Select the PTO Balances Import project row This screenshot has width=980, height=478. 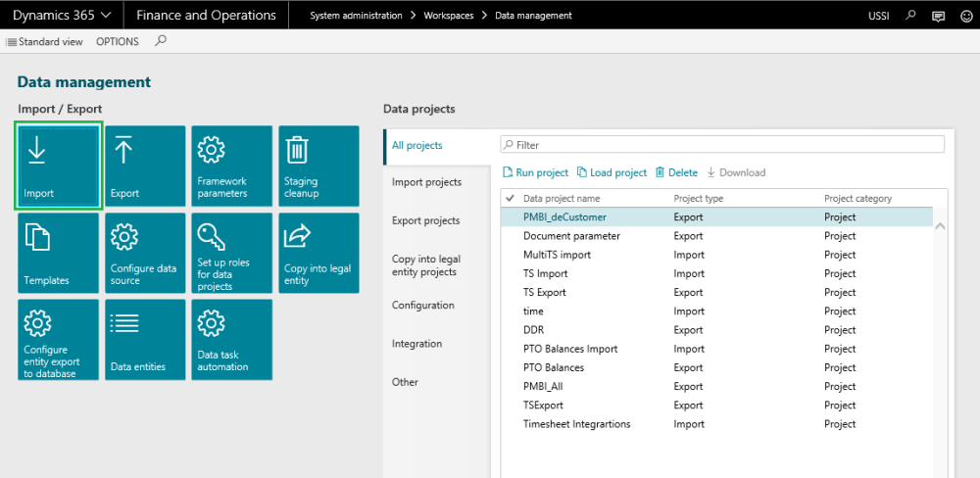pyautogui.click(x=570, y=349)
